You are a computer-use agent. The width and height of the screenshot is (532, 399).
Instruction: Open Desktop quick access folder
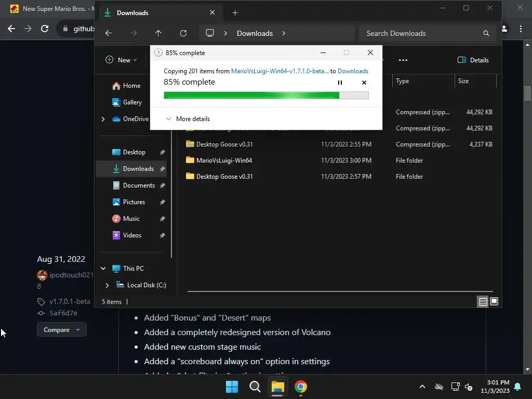(x=129, y=152)
